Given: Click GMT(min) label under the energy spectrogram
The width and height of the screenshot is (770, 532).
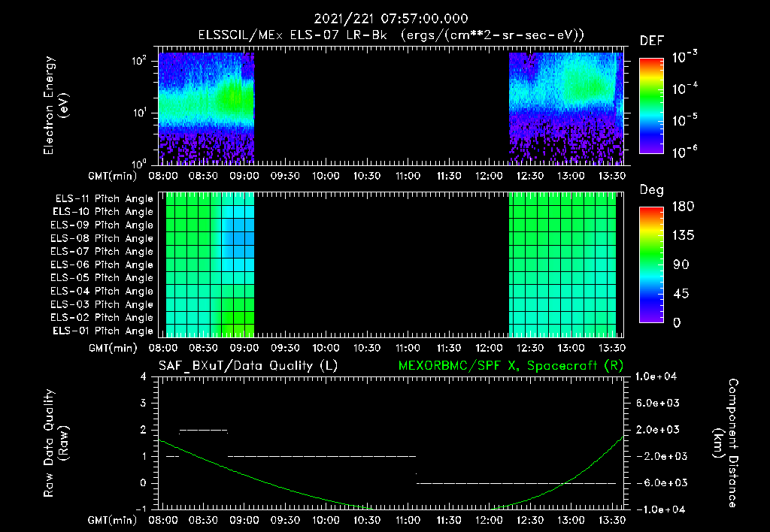Looking at the screenshot, I should 112,176.
